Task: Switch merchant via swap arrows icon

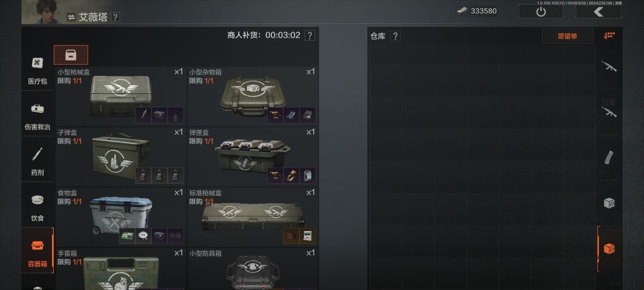Action: (72, 17)
